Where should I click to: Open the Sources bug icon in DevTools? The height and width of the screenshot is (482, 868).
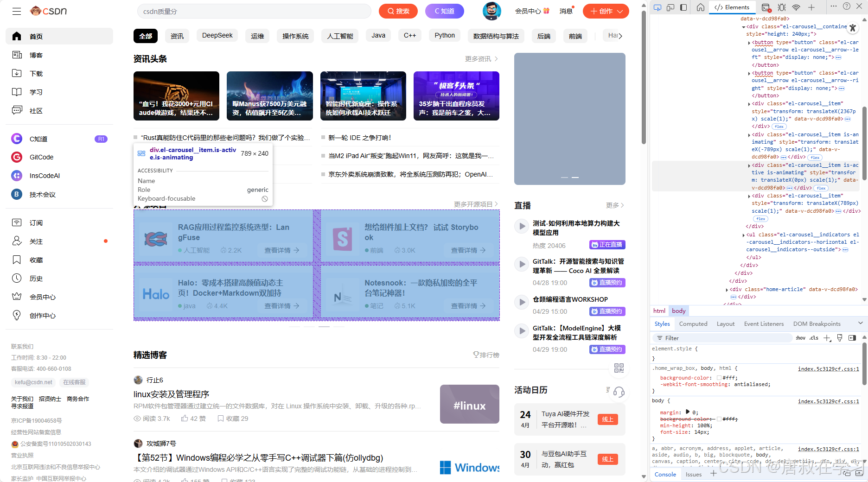pos(782,7)
